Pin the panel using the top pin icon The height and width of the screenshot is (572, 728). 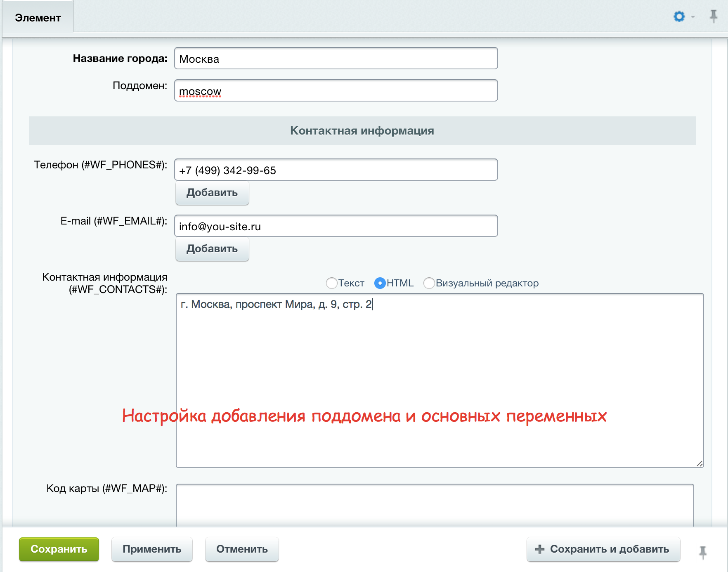[x=713, y=17]
